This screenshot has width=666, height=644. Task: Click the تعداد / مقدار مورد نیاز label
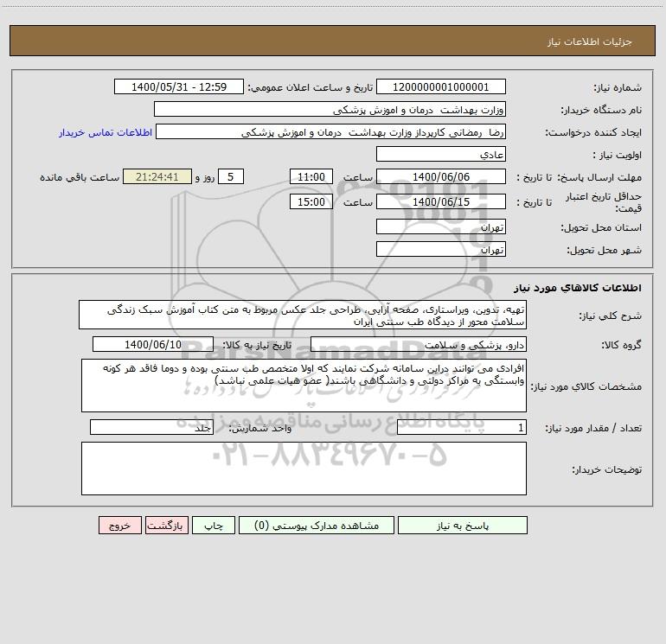(x=593, y=428)
